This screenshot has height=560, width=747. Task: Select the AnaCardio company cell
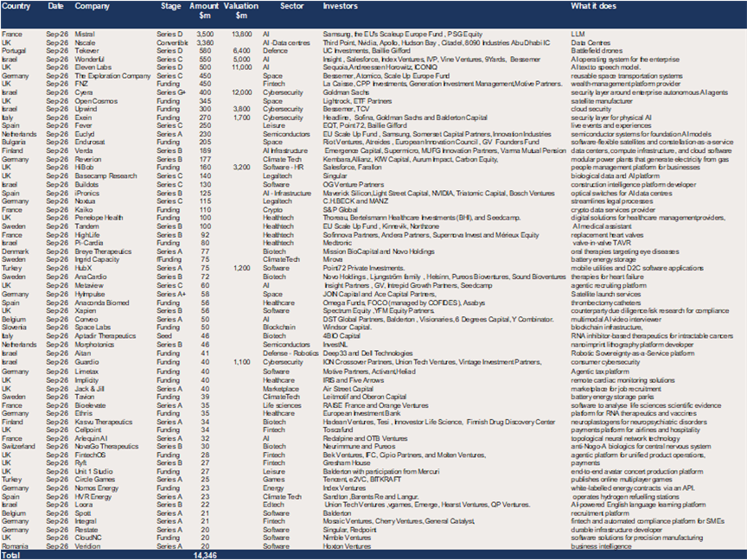point(91,277)
